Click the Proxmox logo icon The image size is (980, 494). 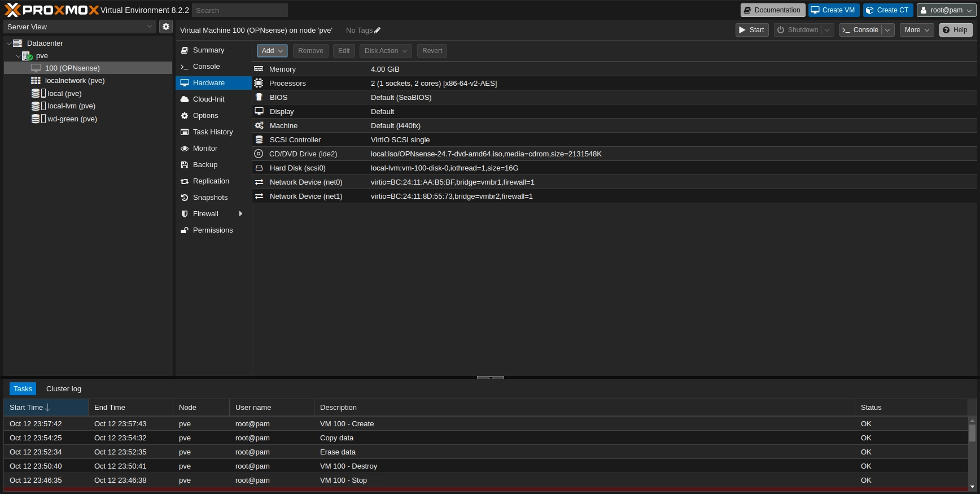pyautogui.click(x=12, y=10)
